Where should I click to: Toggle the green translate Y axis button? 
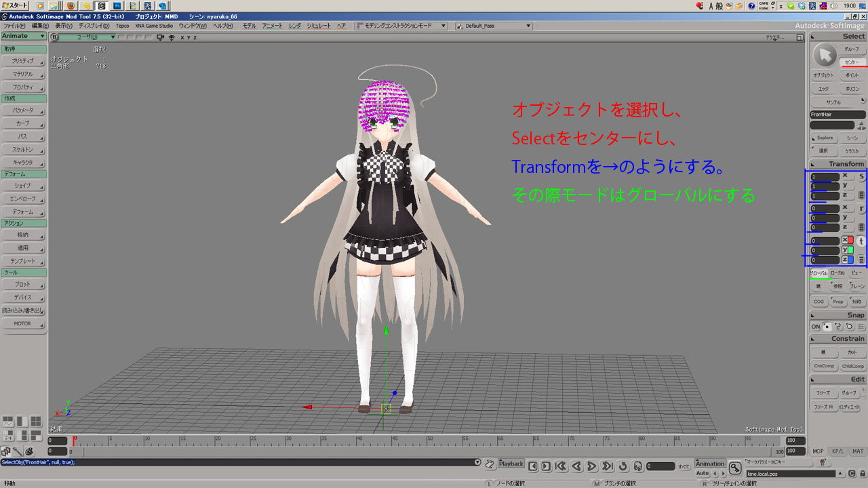coord(848,250)
